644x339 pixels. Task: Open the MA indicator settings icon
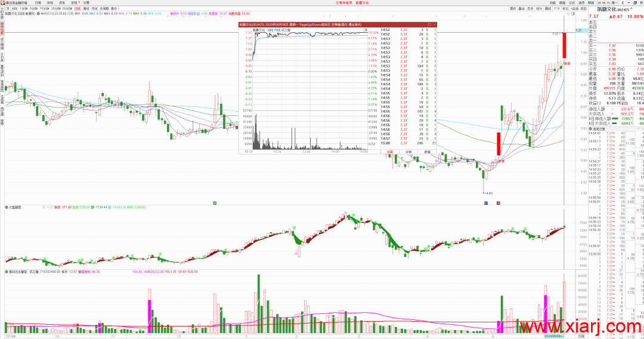coord(38,14)
